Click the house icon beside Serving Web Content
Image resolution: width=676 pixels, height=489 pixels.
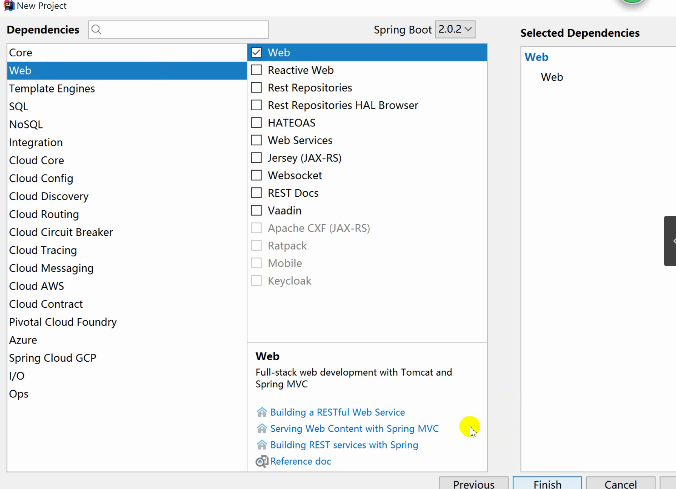point(262,429)
